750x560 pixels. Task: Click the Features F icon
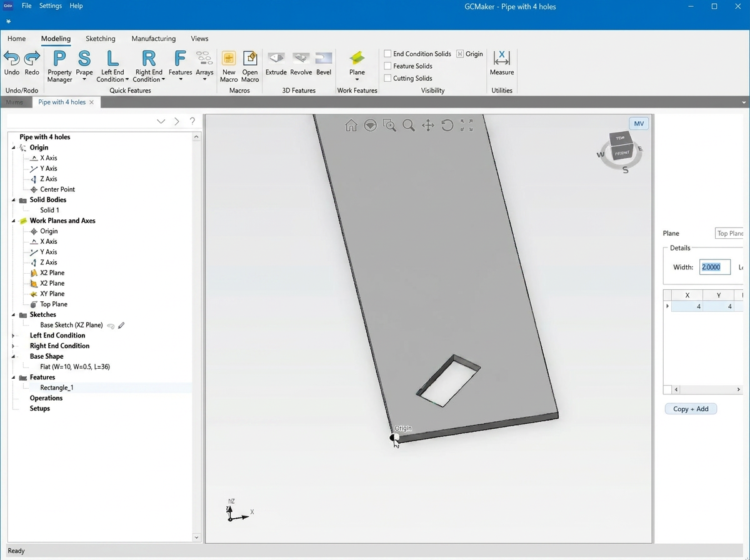click(180, 58)
